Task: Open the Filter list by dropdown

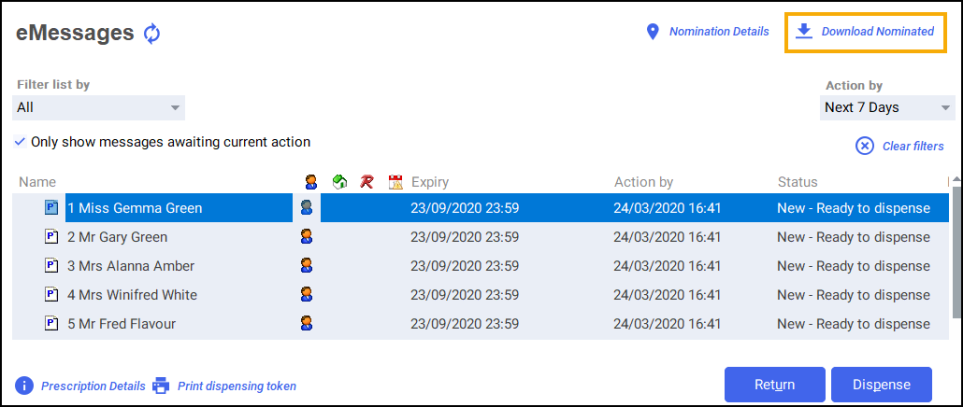Action: coord(99,107)
